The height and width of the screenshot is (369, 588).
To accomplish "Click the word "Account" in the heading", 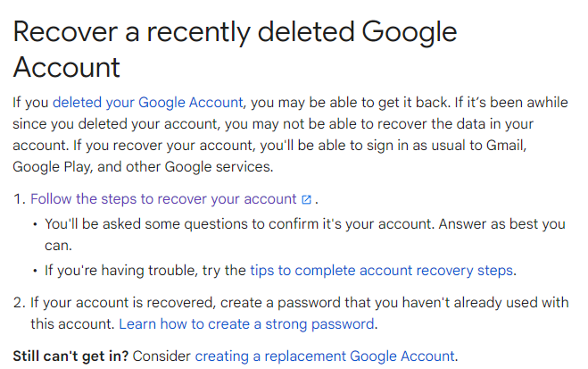I will pos(67,67).
